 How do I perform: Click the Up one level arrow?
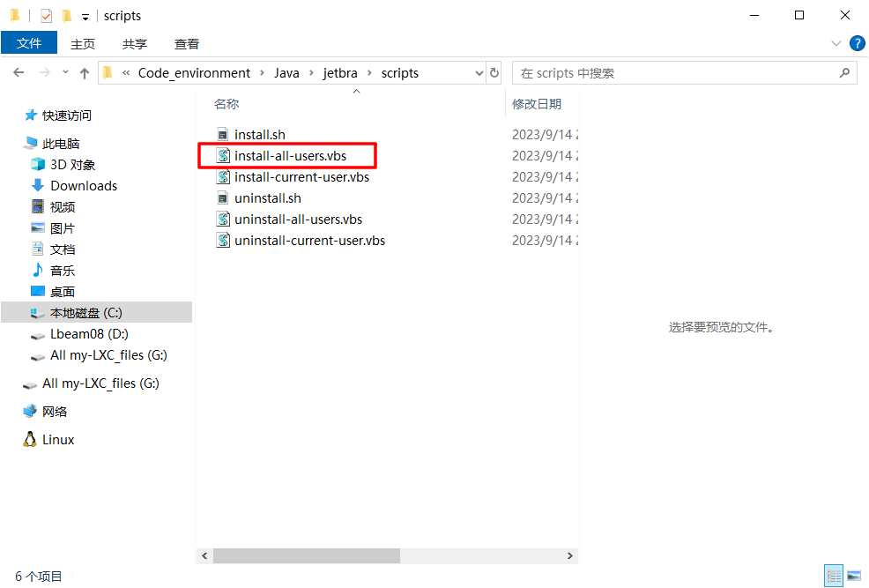tap(85, 73)
